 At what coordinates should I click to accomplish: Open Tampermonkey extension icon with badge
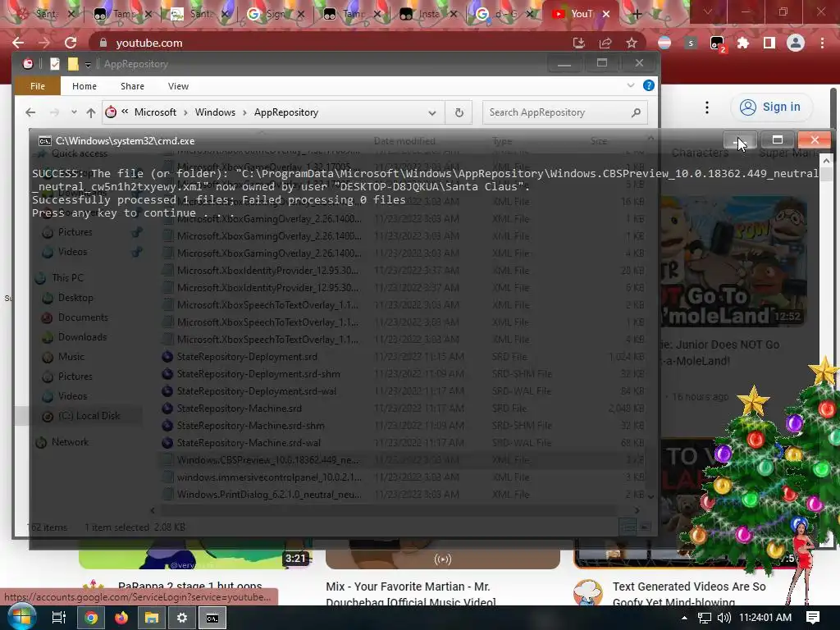pyautogui.click(x=717, y=44)
